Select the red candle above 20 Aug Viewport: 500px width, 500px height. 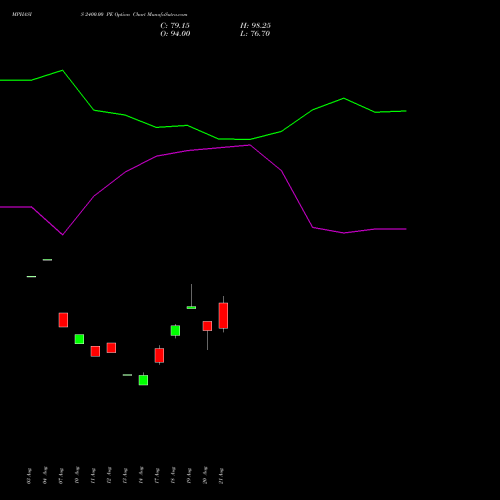207,326
